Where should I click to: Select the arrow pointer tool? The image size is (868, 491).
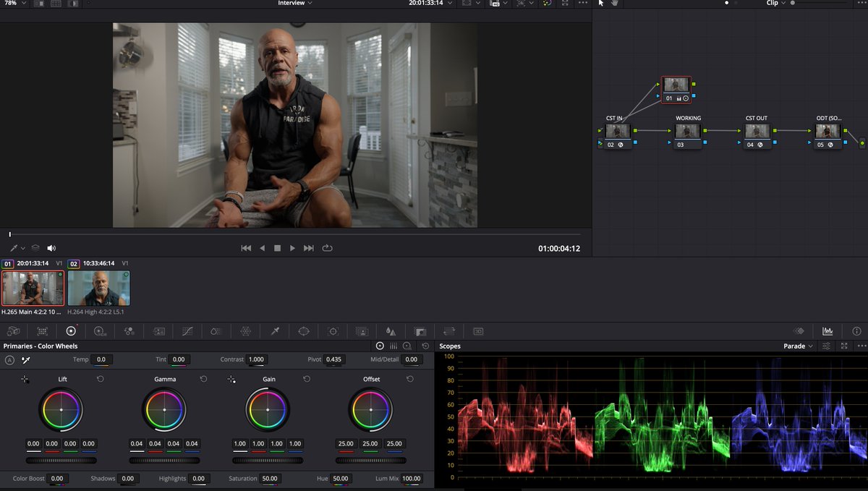click(x=601, y=4)
